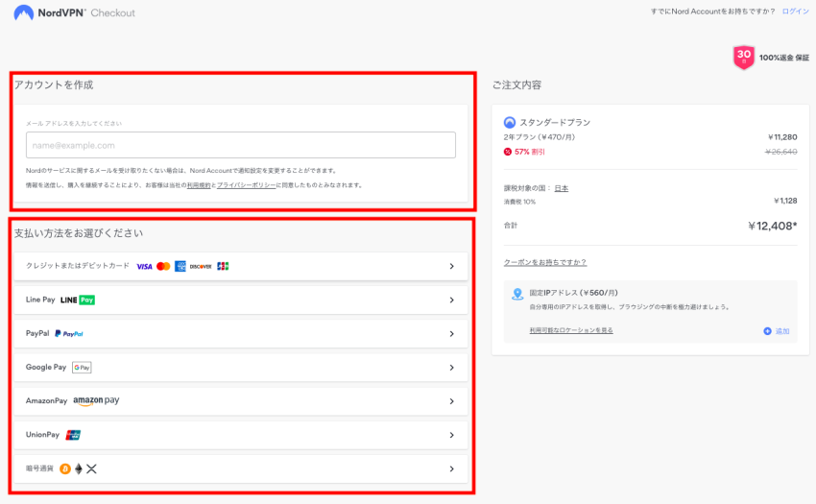Click the NordVPN logo in header
The width and height of the screenshot is (816, 504).
[49, 12]
